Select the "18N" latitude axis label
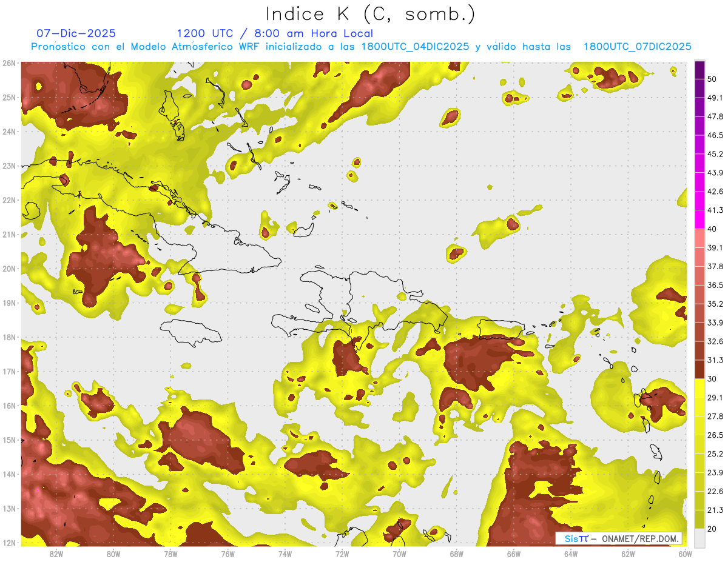The height and width of the screenshot is (562, 728). click(9, 337)
